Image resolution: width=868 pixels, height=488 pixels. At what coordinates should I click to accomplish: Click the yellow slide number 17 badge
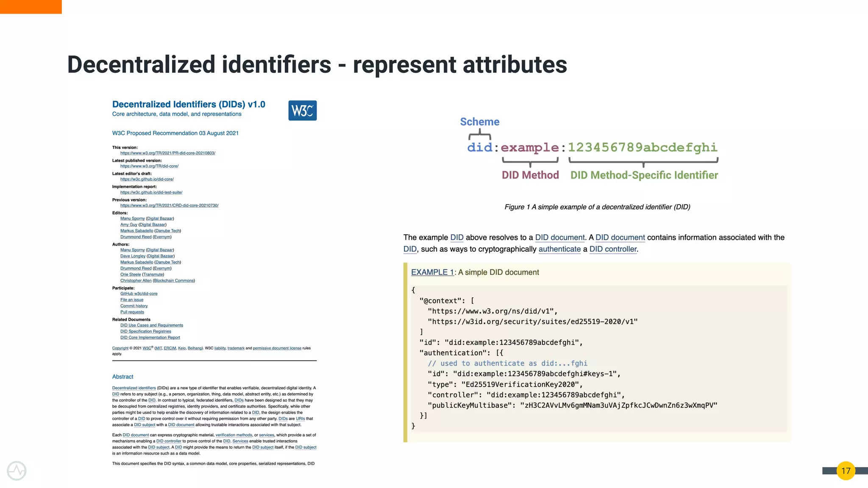(x=846, y=471)
